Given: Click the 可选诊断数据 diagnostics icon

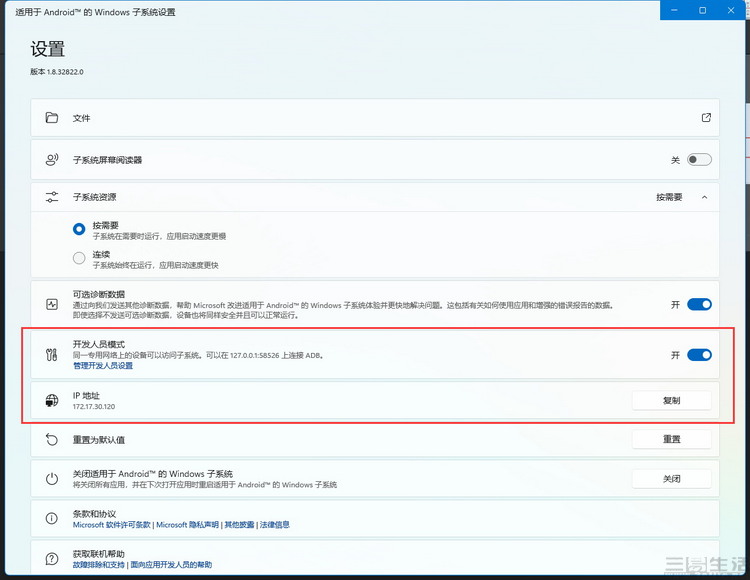Looking at the screenshot, I should [x=52, y=304].
